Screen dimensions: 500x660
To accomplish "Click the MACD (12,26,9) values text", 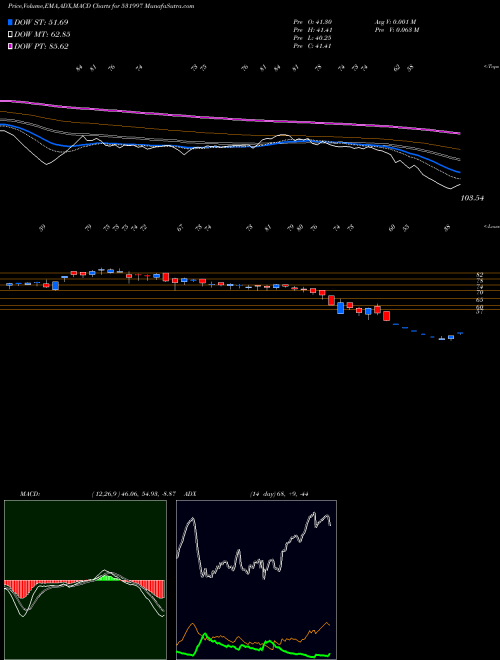I will pyautogui.click(x=136, y=494).
